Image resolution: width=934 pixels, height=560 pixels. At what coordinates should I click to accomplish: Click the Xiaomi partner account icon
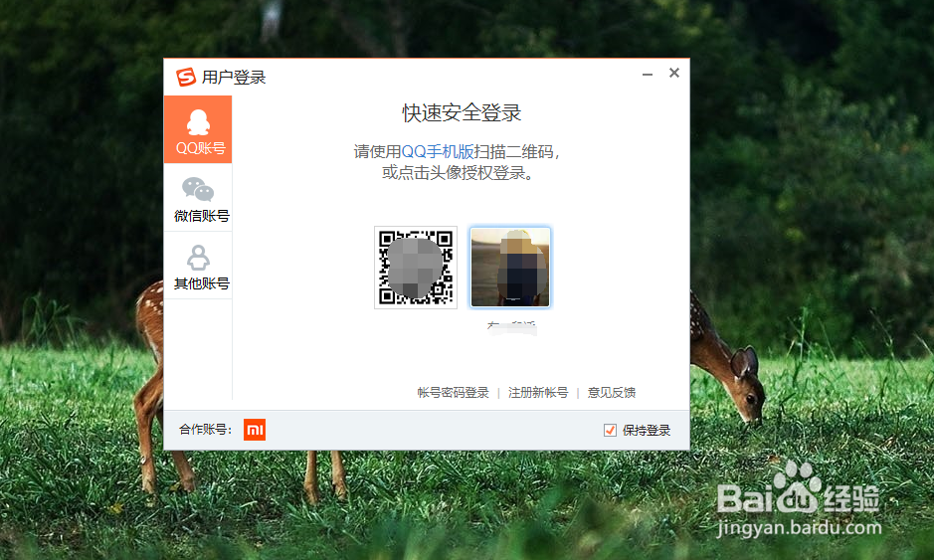coord(255,430)
